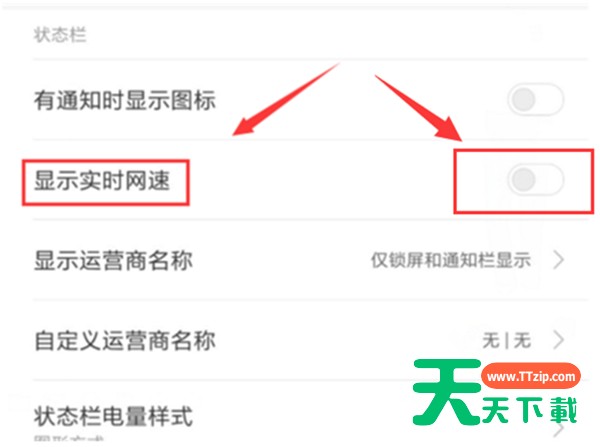Click the left red arrow annotation
The height and width of the screenshot is (447, 600).
pos(286,99)
